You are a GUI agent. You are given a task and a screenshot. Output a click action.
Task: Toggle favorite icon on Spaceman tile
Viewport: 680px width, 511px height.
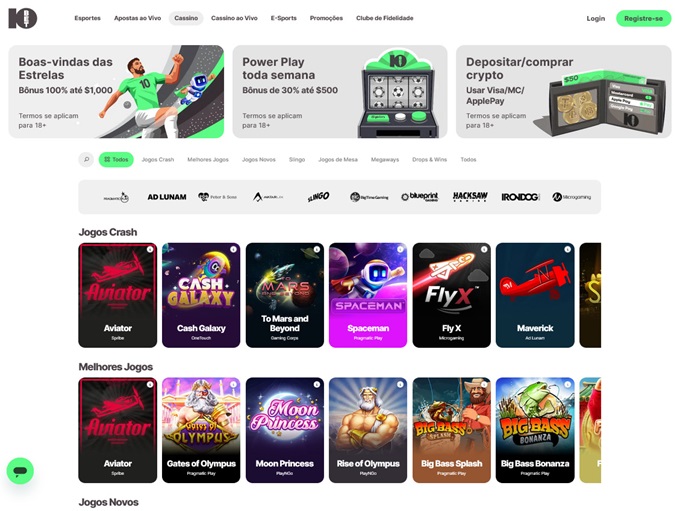tap(400, 249)
